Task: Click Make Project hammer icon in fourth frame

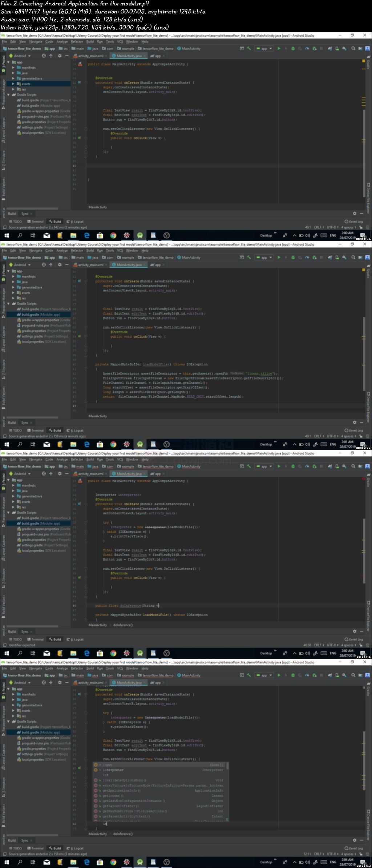Action: 249,675
